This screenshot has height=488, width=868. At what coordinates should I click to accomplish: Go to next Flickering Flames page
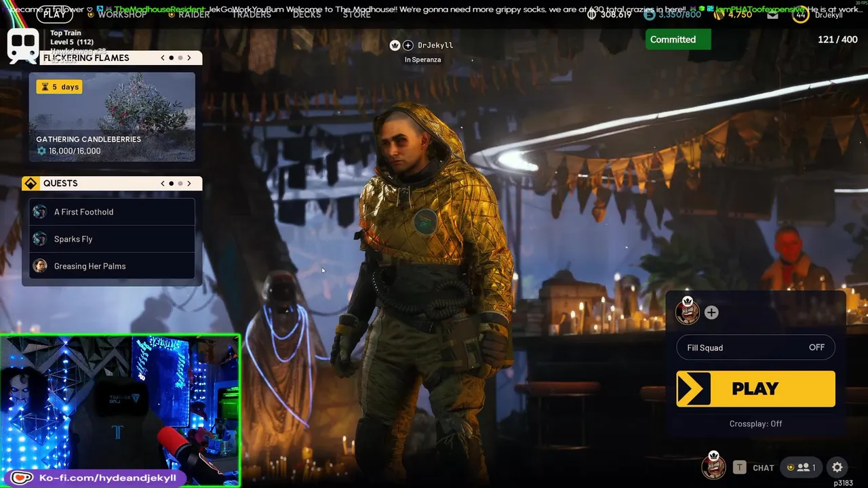189,58
